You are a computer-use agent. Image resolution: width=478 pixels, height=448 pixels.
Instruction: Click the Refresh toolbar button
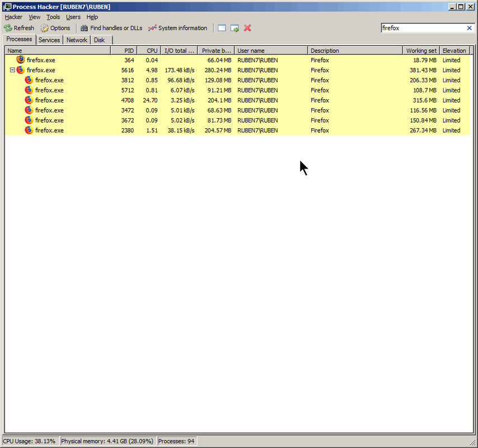pos(19,28)
